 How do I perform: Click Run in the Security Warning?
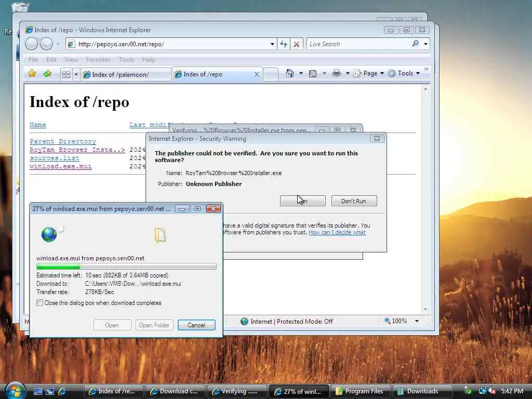(303, 201)
